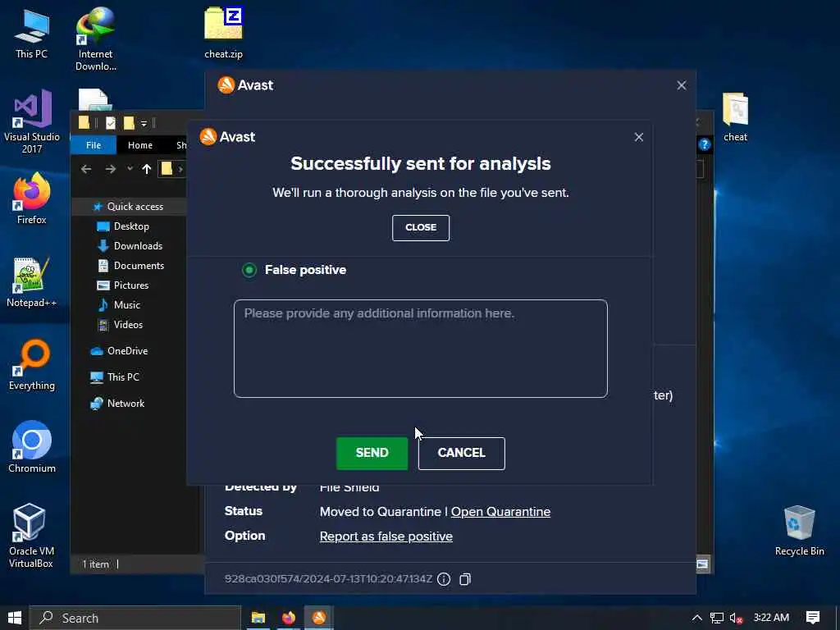Open Quarantine link in Avast window
Image resolution: width=840 pixels, height=630 pixels.
(500, 512)
